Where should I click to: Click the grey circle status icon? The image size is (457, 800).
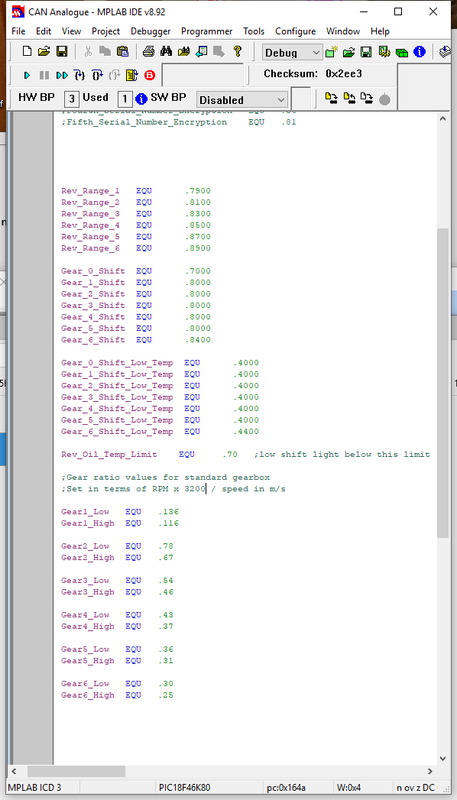385,99
